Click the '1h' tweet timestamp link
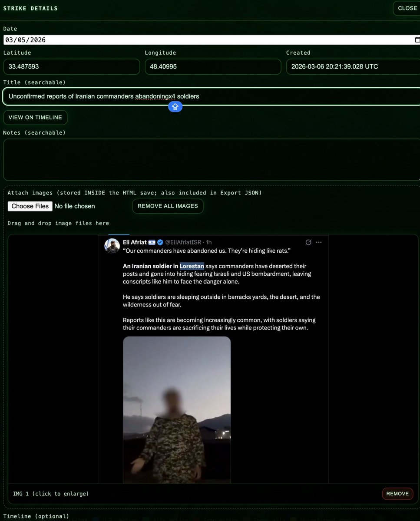 208,242
